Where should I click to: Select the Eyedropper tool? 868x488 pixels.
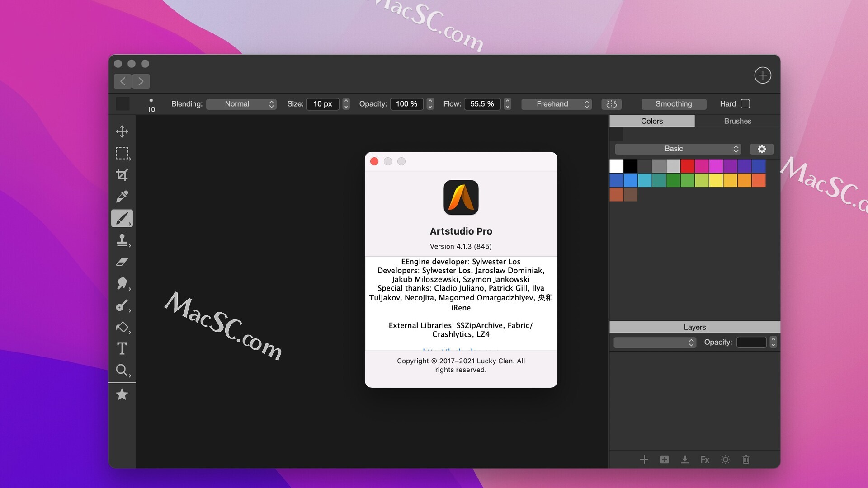click(122, 197)
